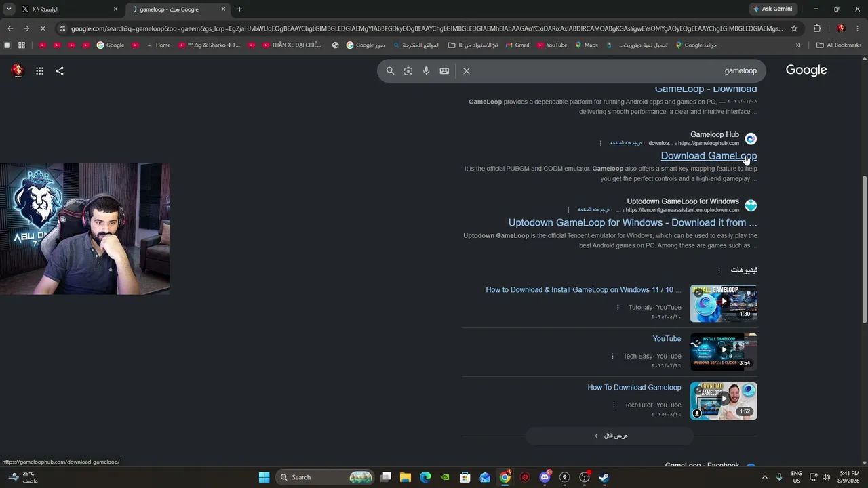This screenshot has height=488, width=868.
Task: Open the videos section options menu
Action: click(x=719, y=270)
